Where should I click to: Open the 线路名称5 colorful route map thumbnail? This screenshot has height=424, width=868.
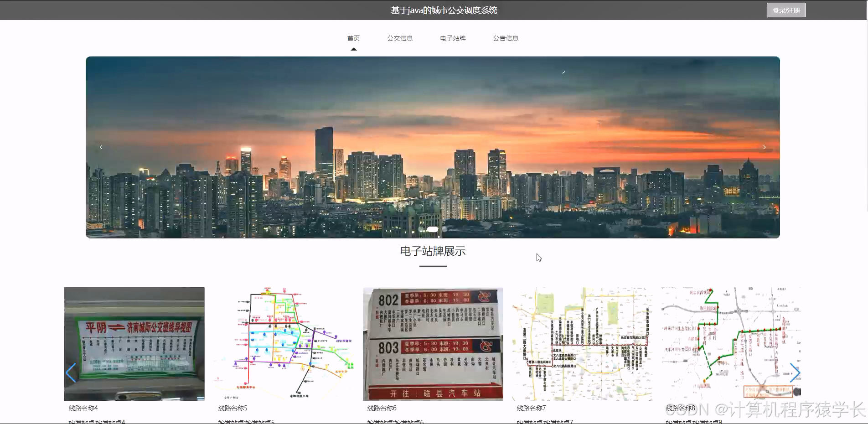pos(284,344)
